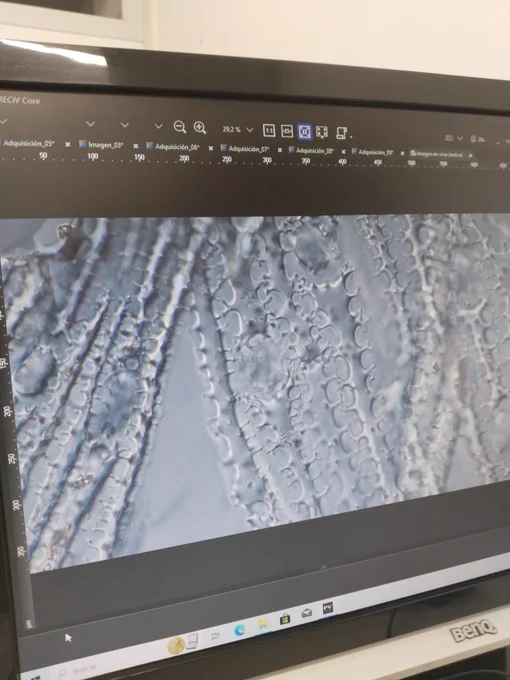Close the Imagen_03 tab
The image size is (510, 680).
pyautogui.click(x=136, y=146)
